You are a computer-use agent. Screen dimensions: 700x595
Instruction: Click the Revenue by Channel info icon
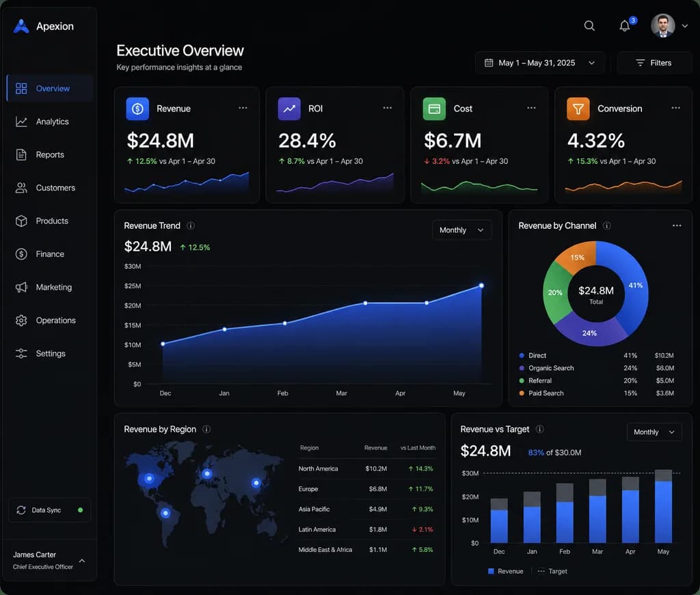607,225
